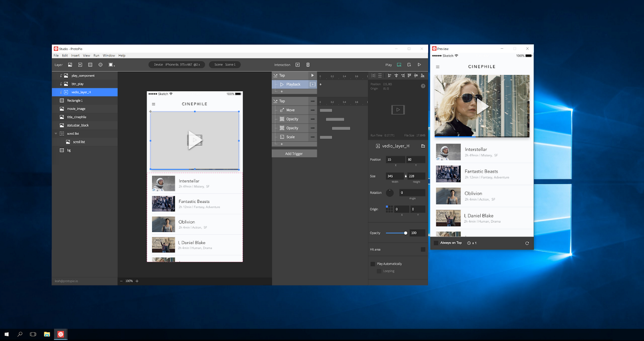Click the preview window icon beside Play
Viewport: 644px width, 341px height.
pyautogui.click(x=399, y=65)
